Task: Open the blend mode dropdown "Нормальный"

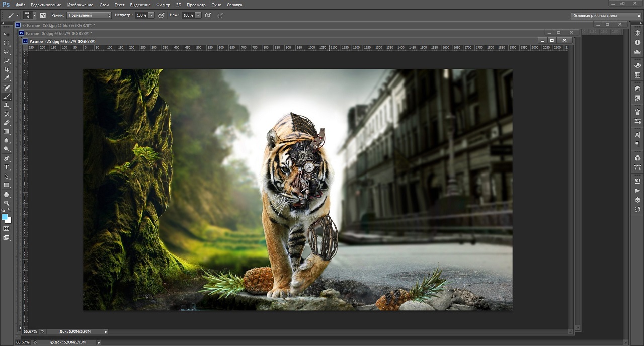Action: (89, 15)
